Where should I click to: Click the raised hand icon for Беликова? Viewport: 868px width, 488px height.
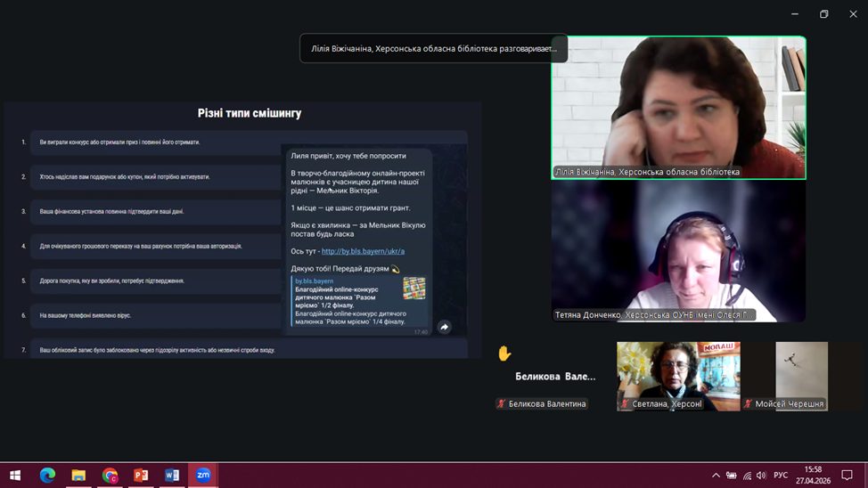pyautogui.click(x=504, y=354)
